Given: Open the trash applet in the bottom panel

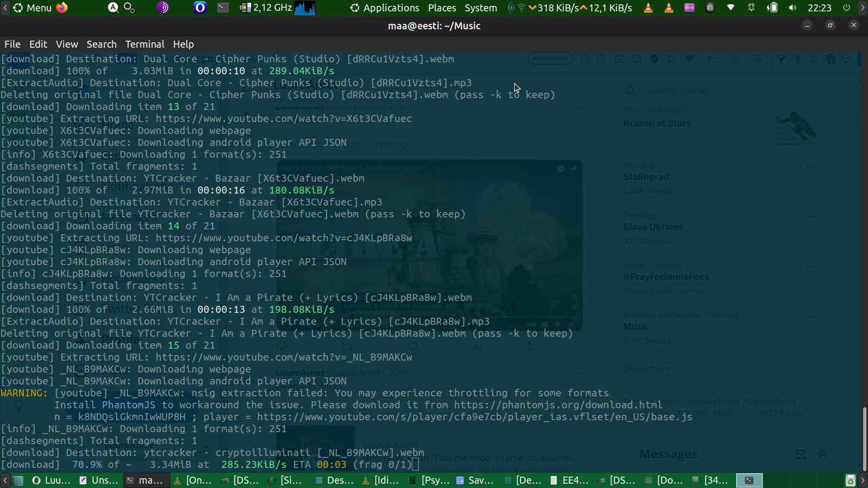Looking at the screenshot, I should pos(851,480).
